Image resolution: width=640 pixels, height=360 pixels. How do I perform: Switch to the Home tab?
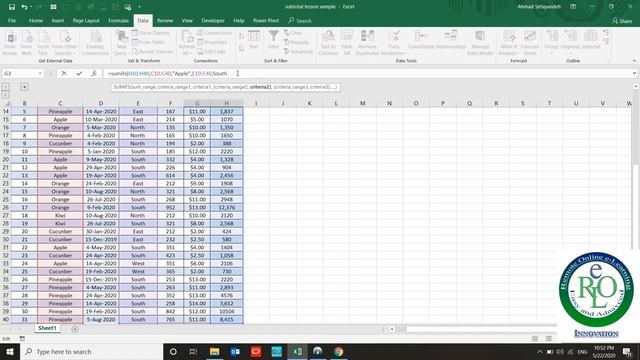(x=36, y=20)
